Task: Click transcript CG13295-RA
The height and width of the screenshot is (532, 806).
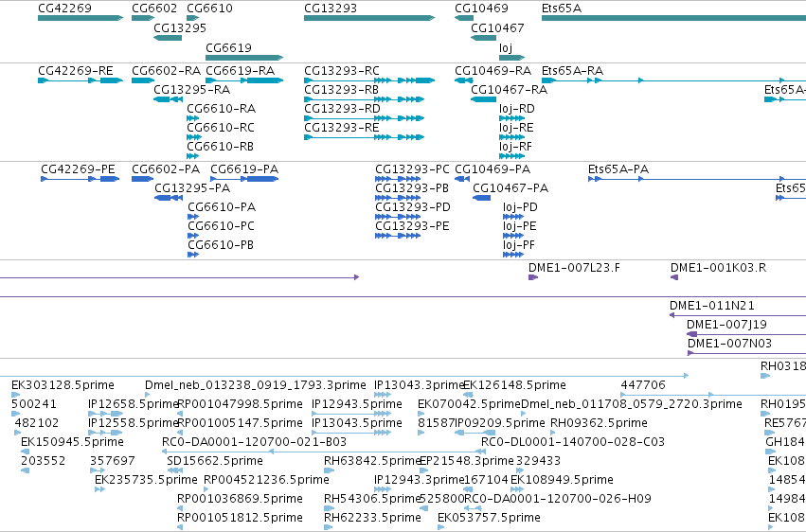Action: pos(192,89)
